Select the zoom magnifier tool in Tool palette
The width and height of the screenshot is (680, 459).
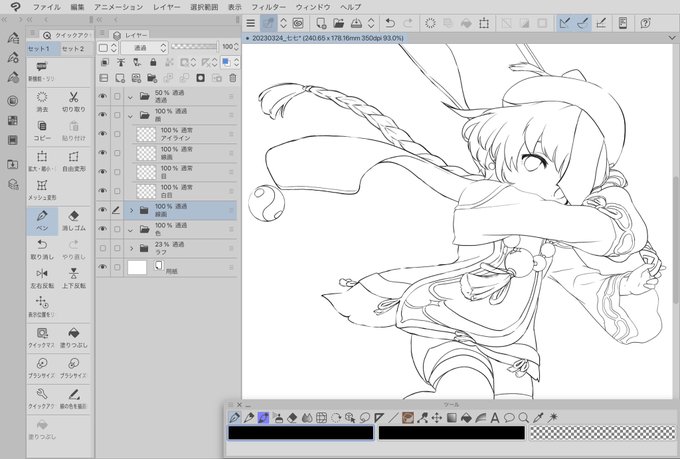(523, 418)
